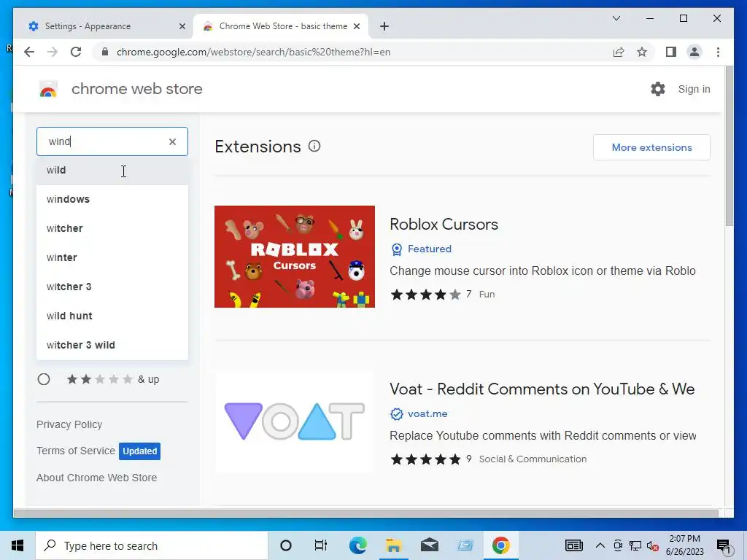This screenshot has height=560, width=747.
Task: Click the horizontal page scrollbar
Action: point(366,513)
